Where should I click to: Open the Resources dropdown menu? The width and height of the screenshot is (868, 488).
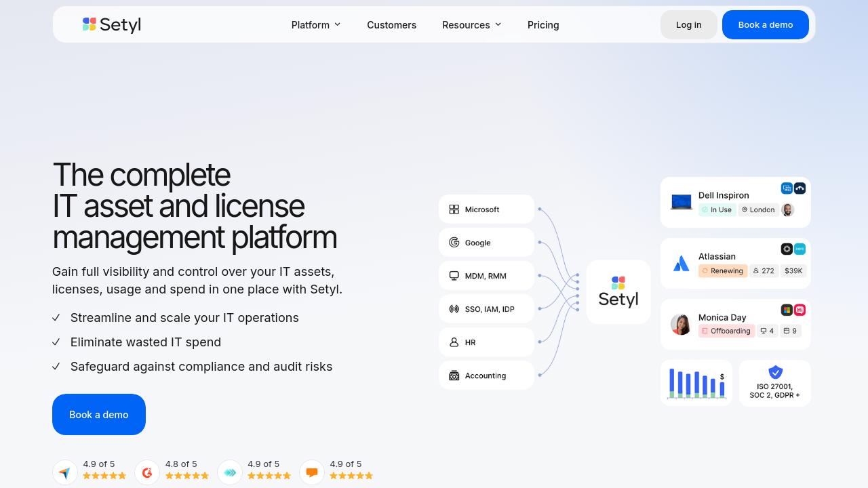point(471,25)
